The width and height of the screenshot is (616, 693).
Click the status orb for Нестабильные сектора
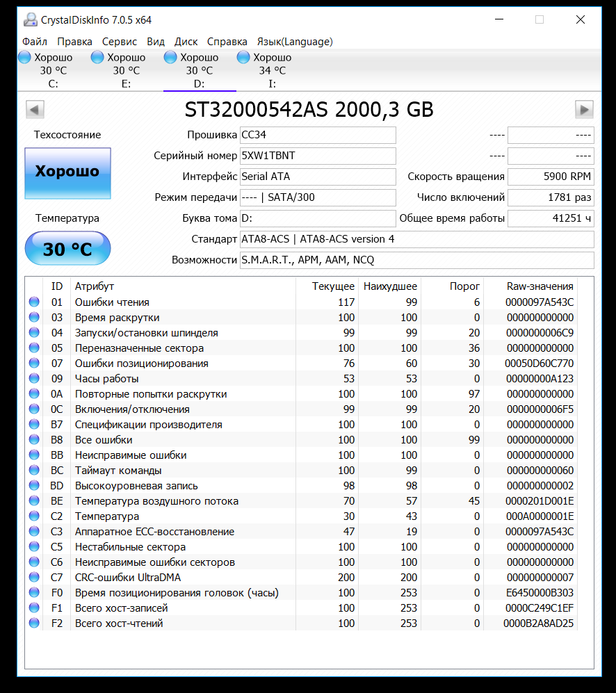34,546
